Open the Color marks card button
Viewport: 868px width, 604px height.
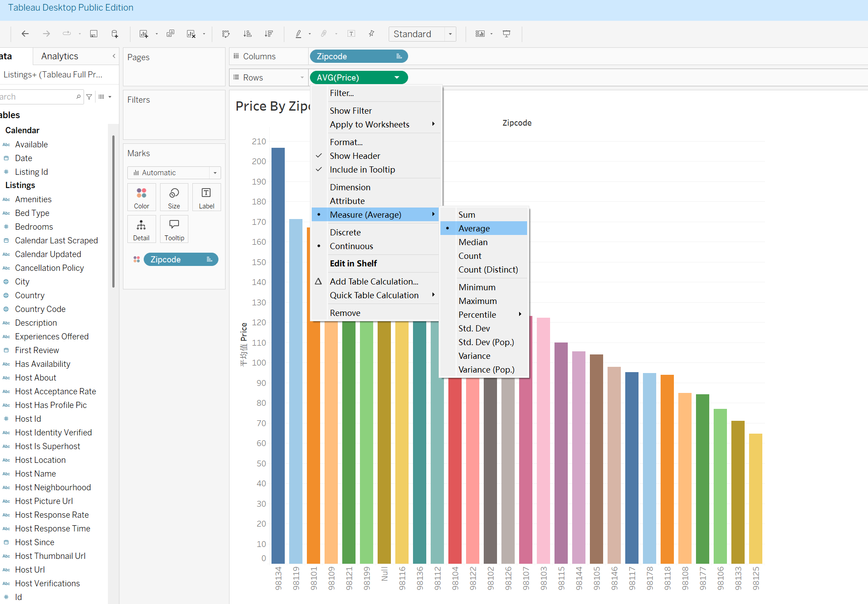point(141,197)
